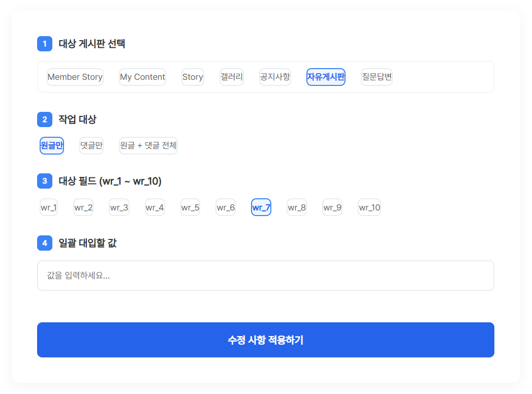Image resolution: width=532 pixels, height=394 pixels.
Task: Focus the 값을 입력하세요 input field
Action: point(266,276)
